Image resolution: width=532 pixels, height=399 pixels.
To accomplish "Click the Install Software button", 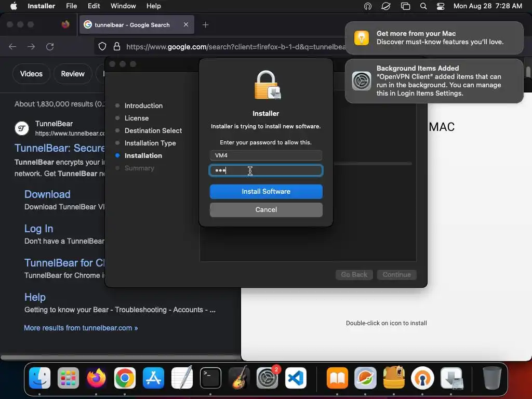I will click(266, 191).
